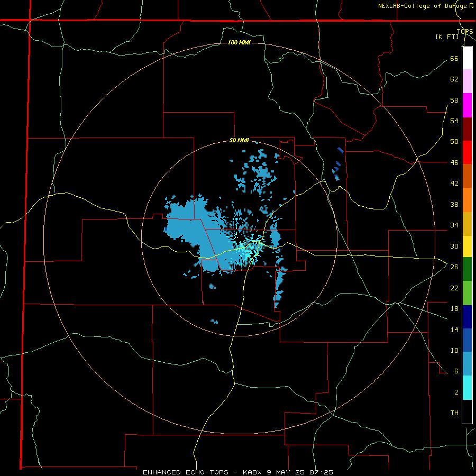Click the '46' legend value
The width and height of the screenshot is (476, 476).
454,163
